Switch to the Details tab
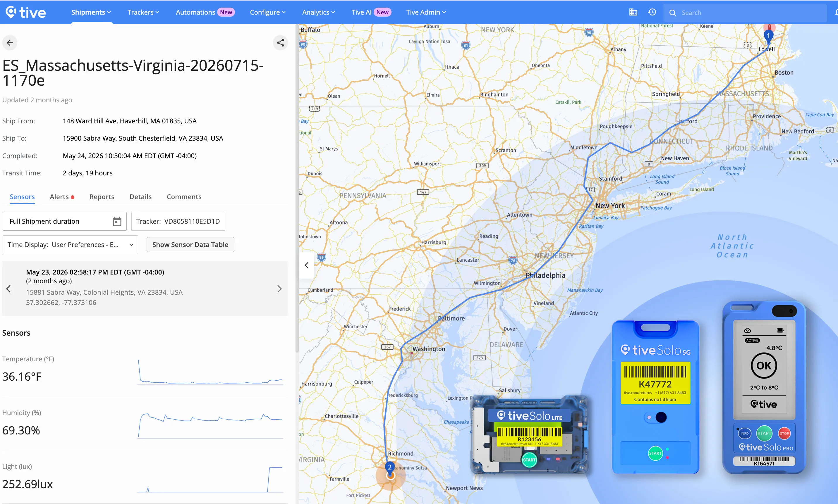 pyautogui.click(x=141, y=197)
